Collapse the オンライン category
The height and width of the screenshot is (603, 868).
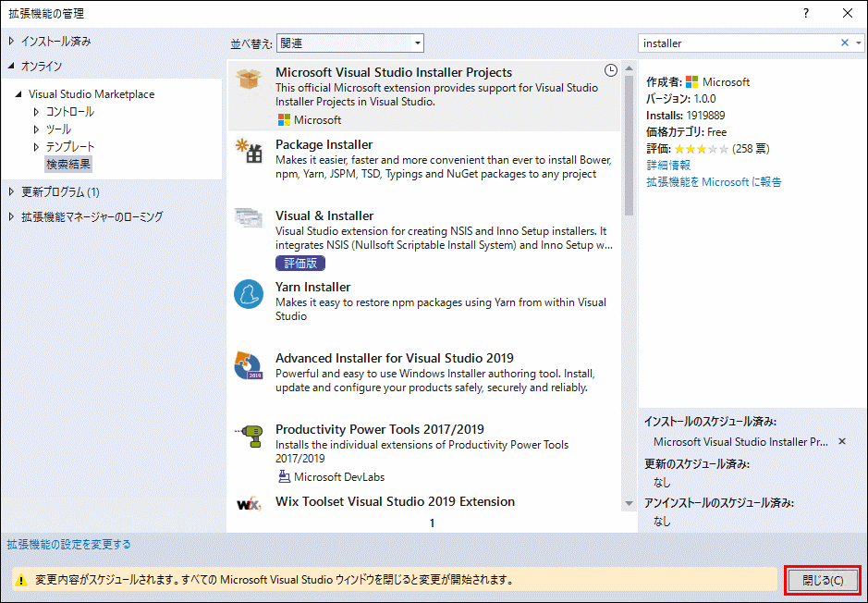click(x=11, y=66)
